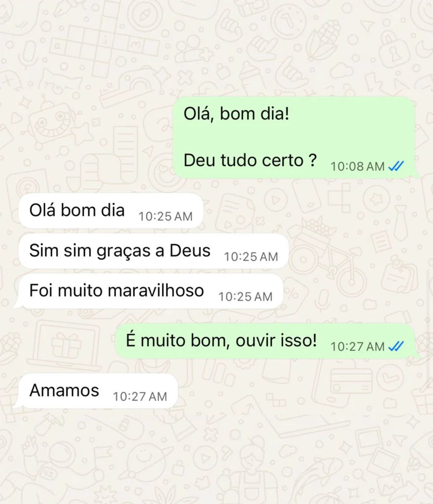Select the "Sim sim graças a Deus" message
Screen dimensions: 433x504
(x=154, y=251)
